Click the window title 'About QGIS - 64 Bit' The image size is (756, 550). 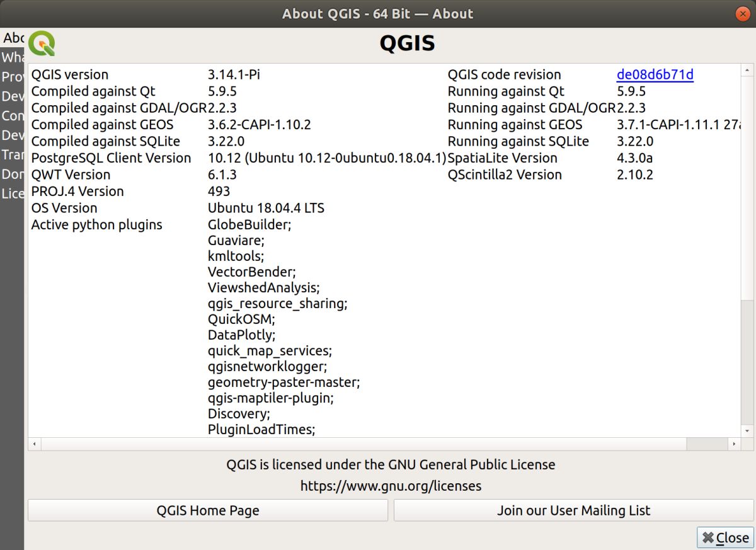378,13
